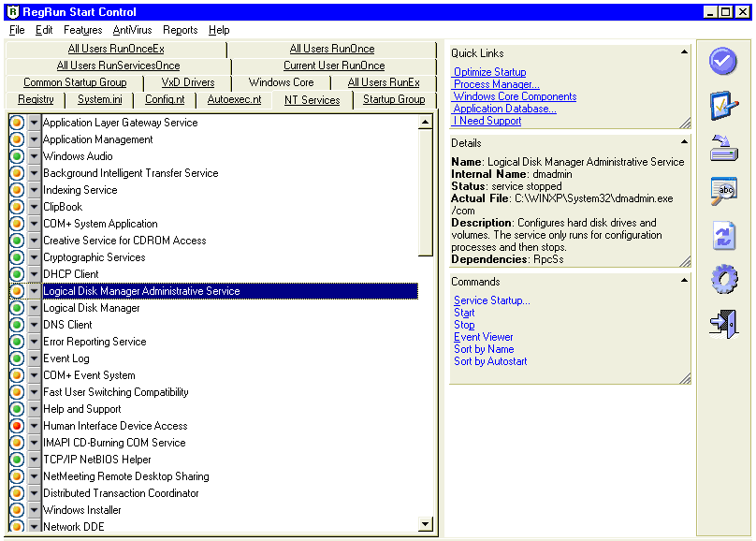This screenshot has height=541, width=756.
Task: Switch to the Startup Group tab
Action: [x=394, y=99]
